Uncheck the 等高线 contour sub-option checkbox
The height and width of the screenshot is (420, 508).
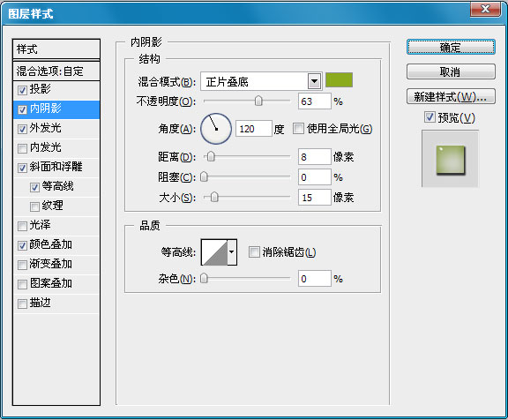34,187
